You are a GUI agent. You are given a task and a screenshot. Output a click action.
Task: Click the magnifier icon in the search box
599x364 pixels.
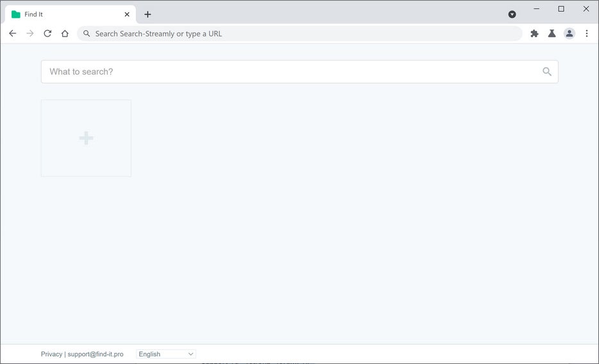[x=547, y=72]
